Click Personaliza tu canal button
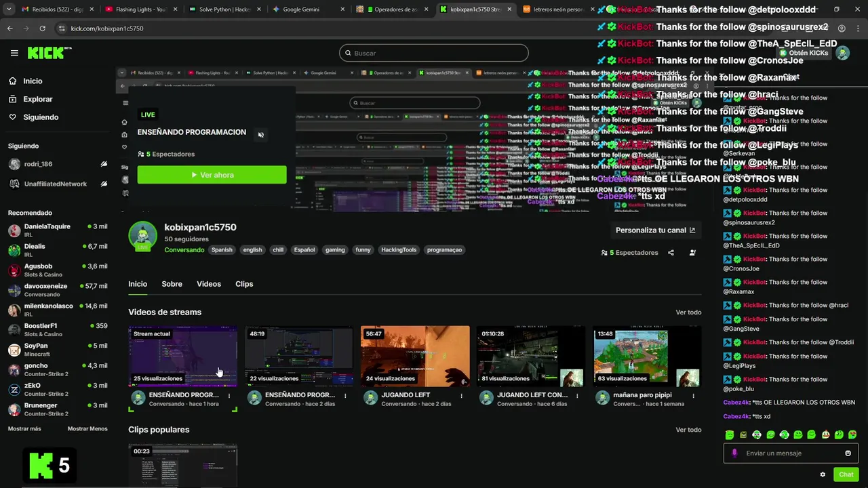Image resolution: width=868 pixels, height=488 pixels. click(x=655, y=230)
